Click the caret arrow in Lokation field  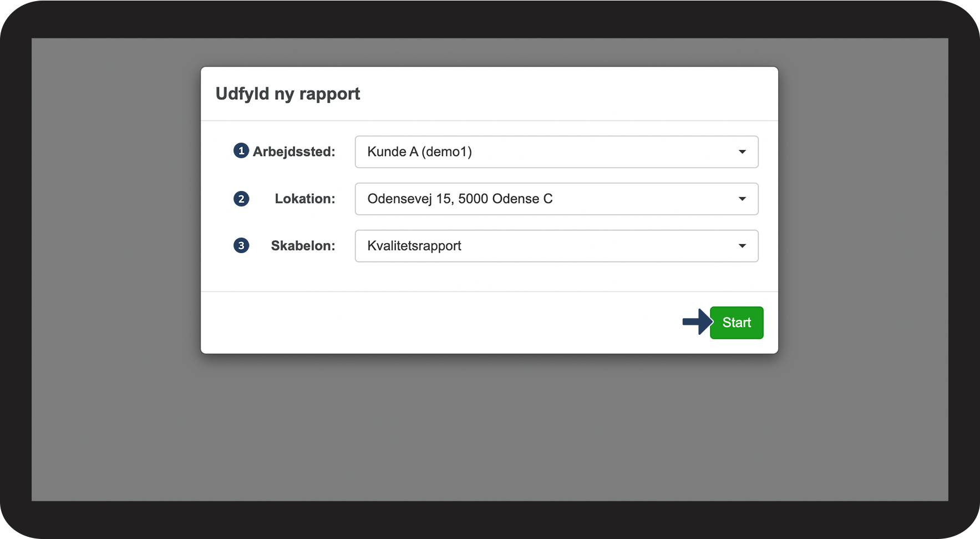(742, 199)
